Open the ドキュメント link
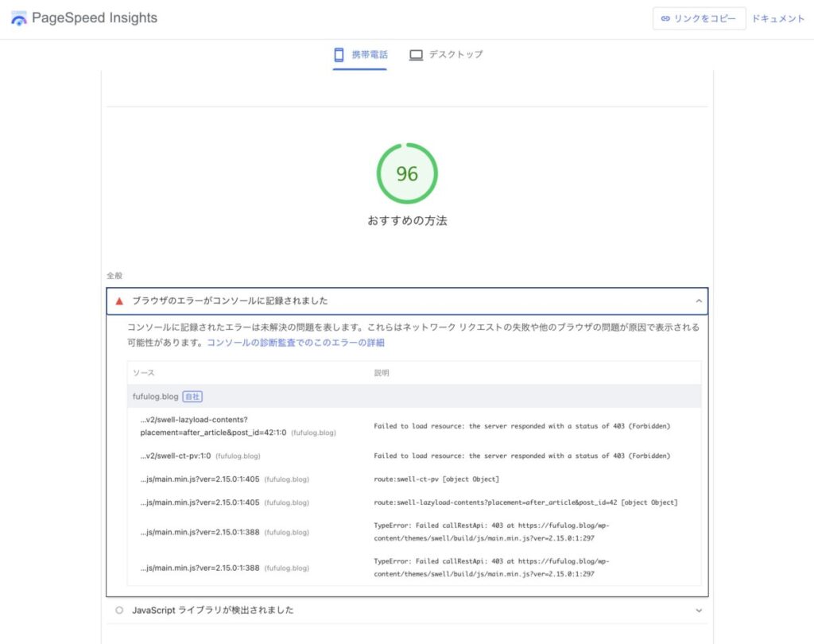814x644 pixels. 778,18
